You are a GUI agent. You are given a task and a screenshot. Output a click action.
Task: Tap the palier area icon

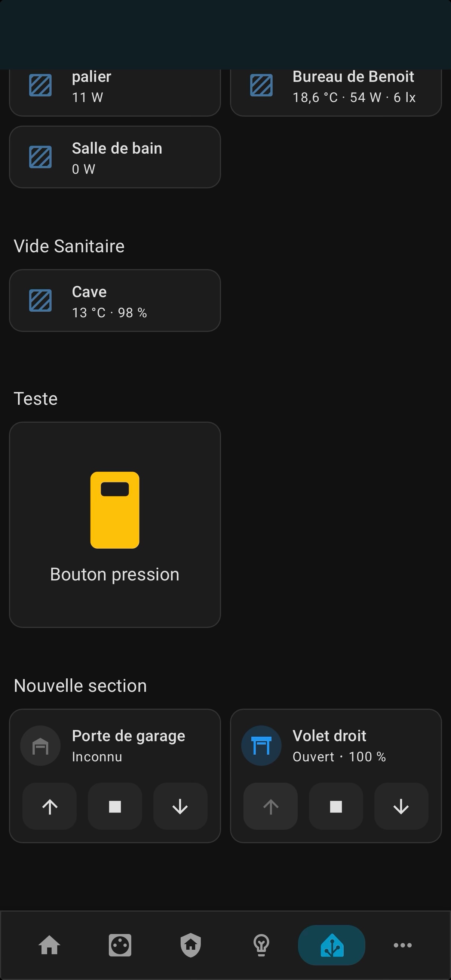pos(40,85)
